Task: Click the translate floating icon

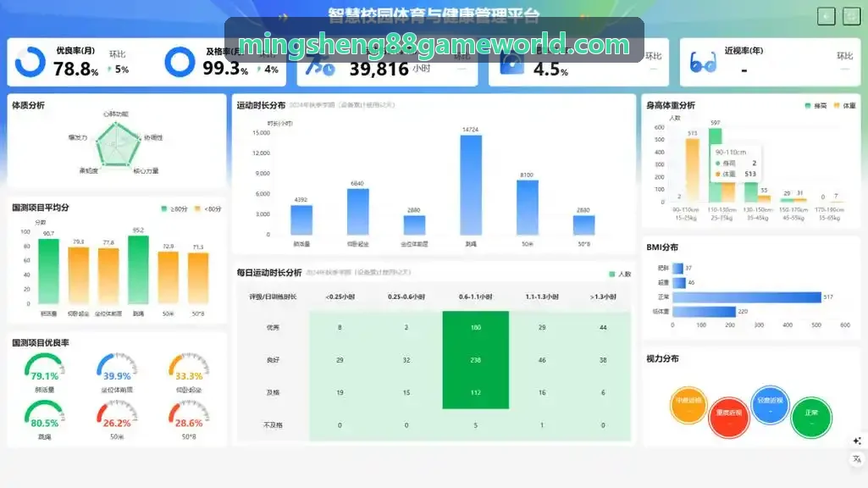Action: click(x=857, y=459)
